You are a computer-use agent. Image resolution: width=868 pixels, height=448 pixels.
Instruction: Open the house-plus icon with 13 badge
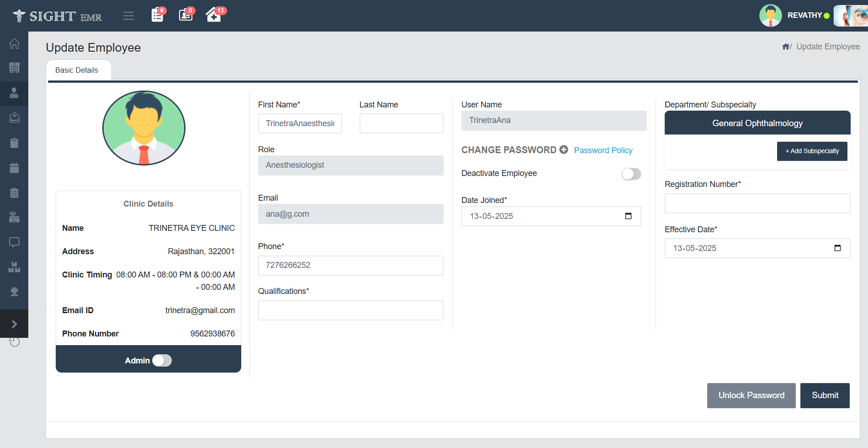213,16
